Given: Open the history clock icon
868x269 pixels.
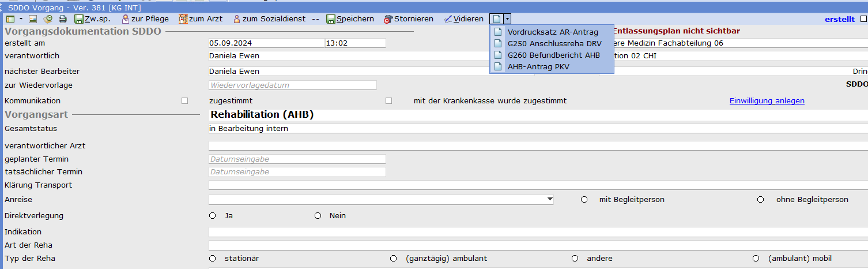Looking at the screenshot, I should pyautogui.click(x=48, y=19).
